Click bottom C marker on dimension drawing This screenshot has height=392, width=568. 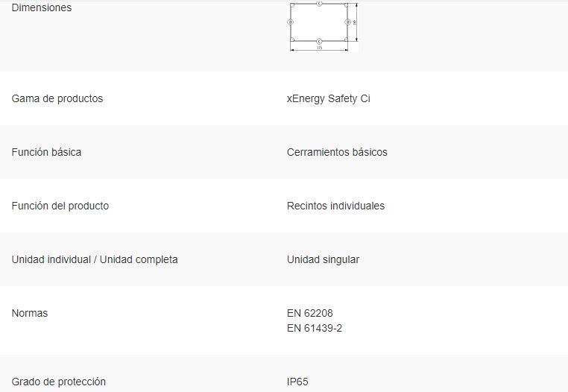pos(319,41)
